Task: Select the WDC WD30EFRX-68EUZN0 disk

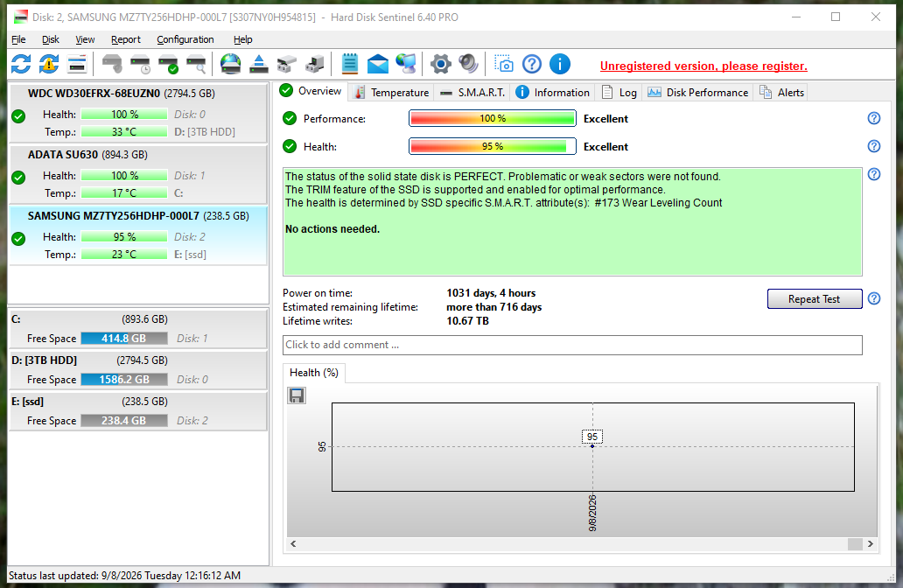Action: 138,112
